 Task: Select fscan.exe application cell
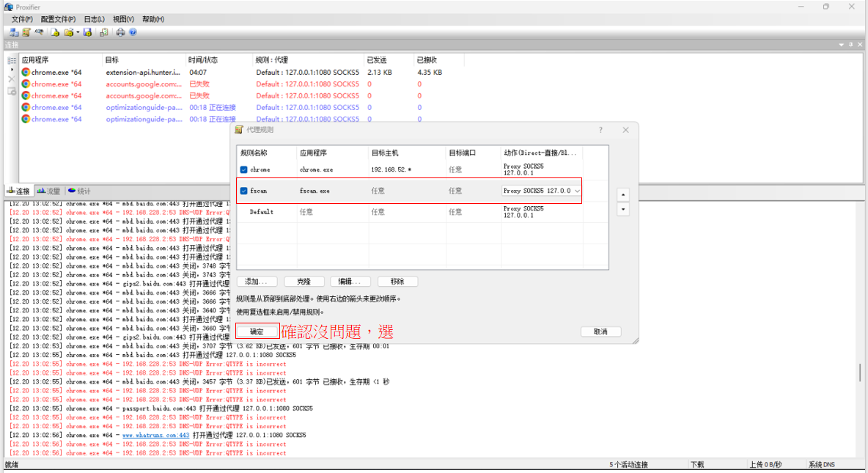click(315, 191)
